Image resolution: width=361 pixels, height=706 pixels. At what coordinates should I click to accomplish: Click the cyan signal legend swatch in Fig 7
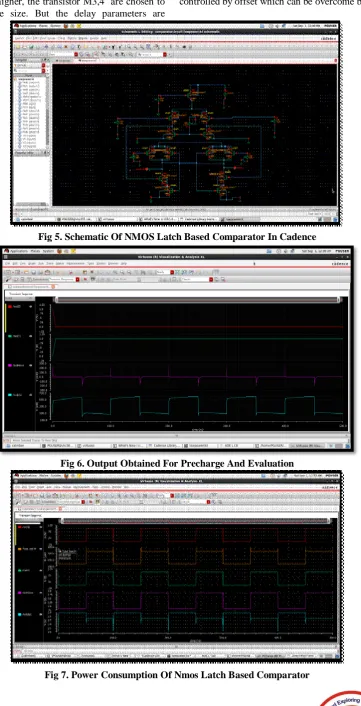(x=20, y=614)
